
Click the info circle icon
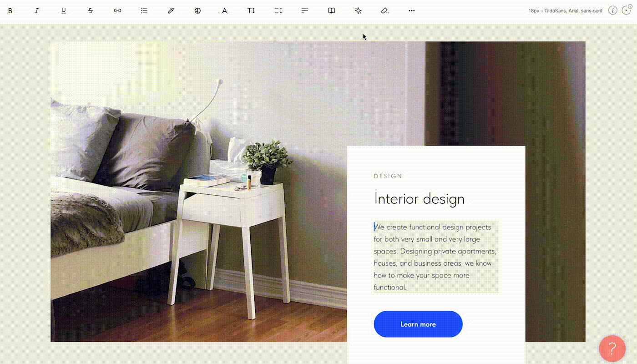[613, 10]
